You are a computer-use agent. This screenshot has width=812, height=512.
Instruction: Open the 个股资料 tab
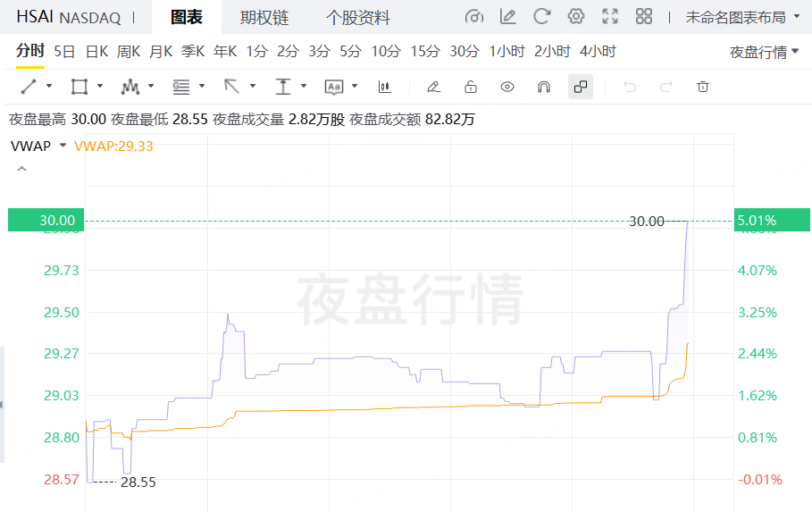(x=357, y=18)
